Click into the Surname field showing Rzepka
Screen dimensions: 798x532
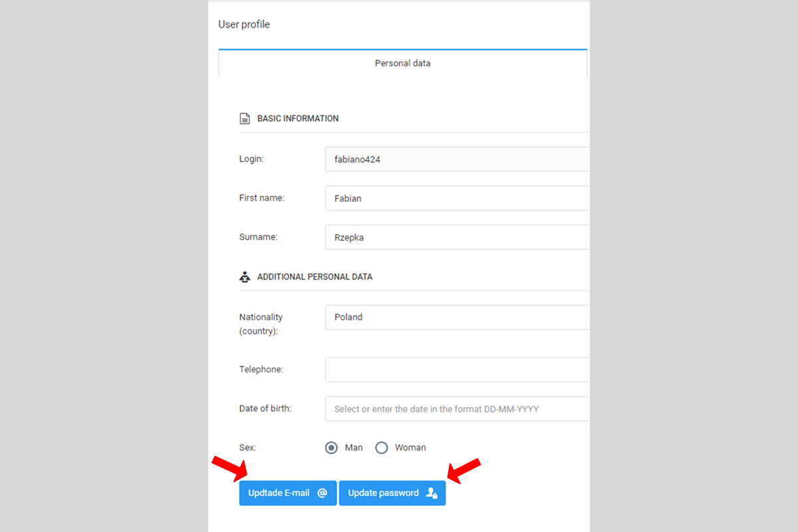pyautogui.click(x=457, y=237)
